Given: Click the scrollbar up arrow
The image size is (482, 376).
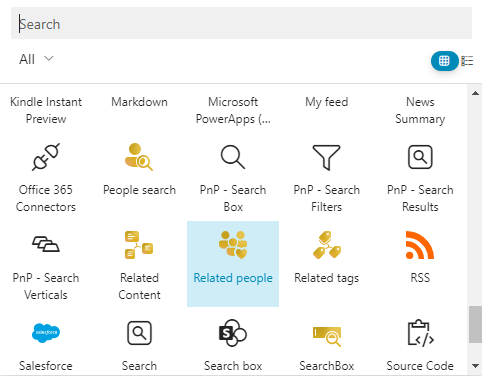Looking at the screenshot, I should 475,93.
